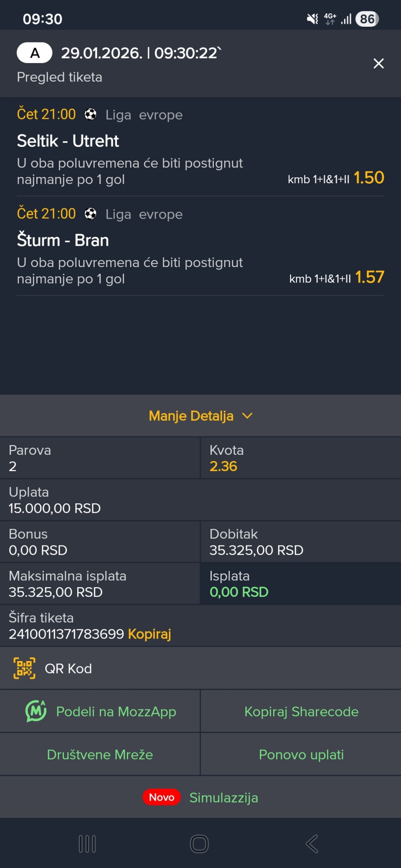
Task: Tap the Manje Detalja label
Action: coord(191,416)
